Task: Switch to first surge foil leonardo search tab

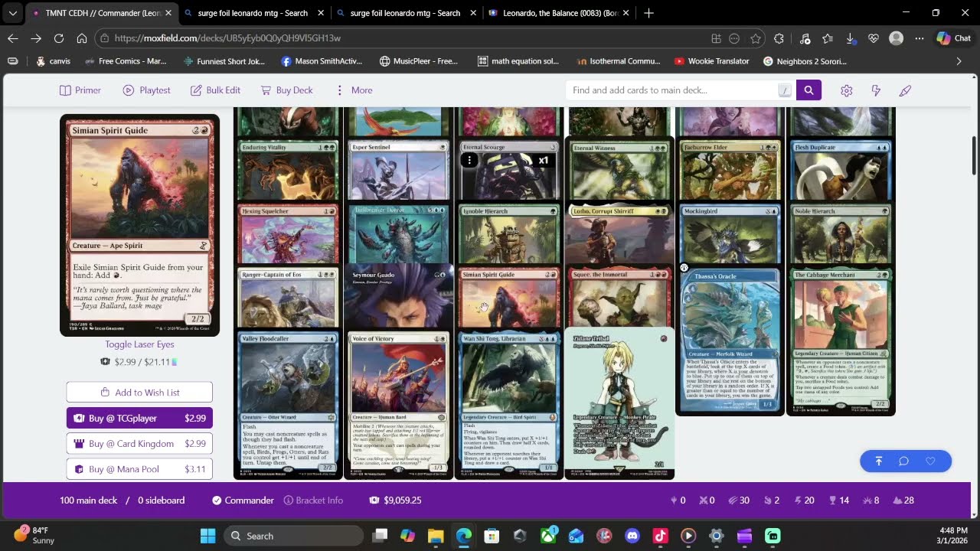Action: tap(253, 13)
